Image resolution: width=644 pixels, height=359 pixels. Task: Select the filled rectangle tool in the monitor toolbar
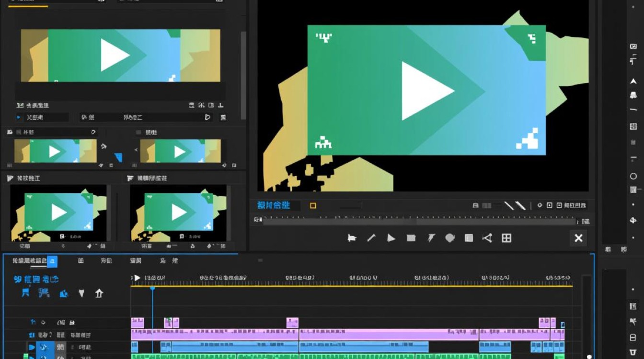(411, 238)
